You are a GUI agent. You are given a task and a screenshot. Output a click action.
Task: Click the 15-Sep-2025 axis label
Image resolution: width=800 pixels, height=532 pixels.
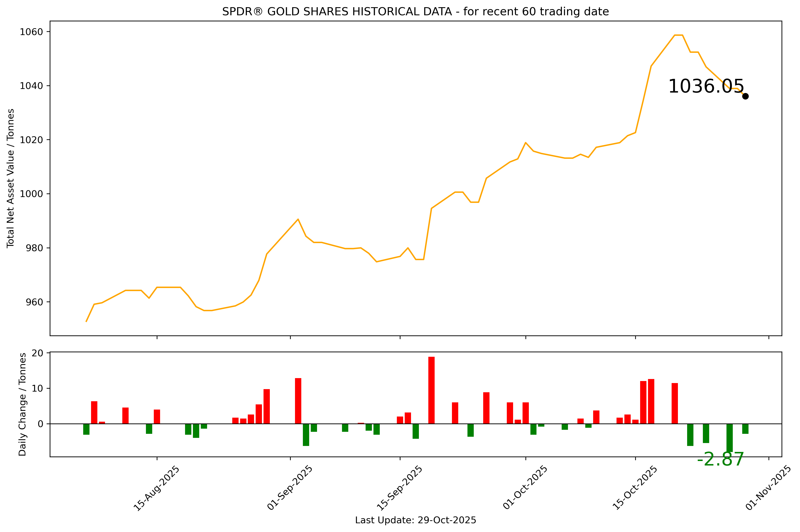[400, 488]
